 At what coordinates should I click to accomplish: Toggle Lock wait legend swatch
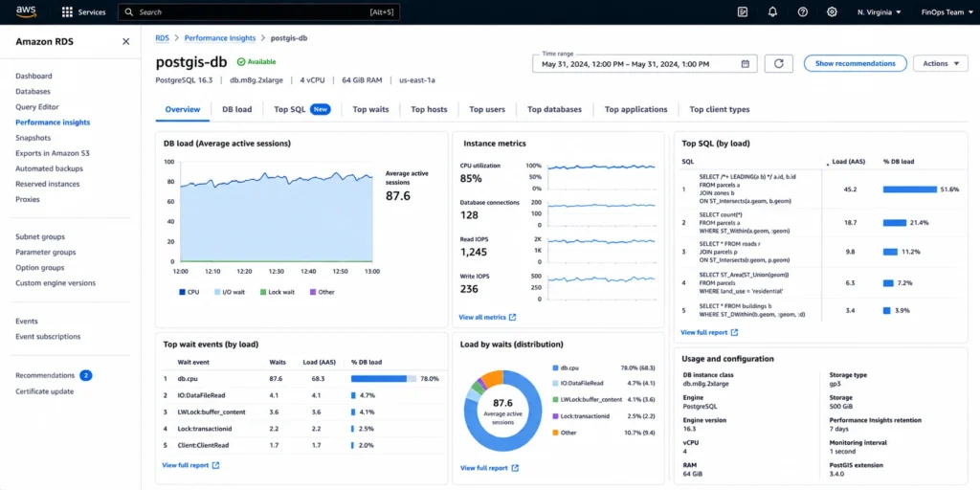point(262,292)
